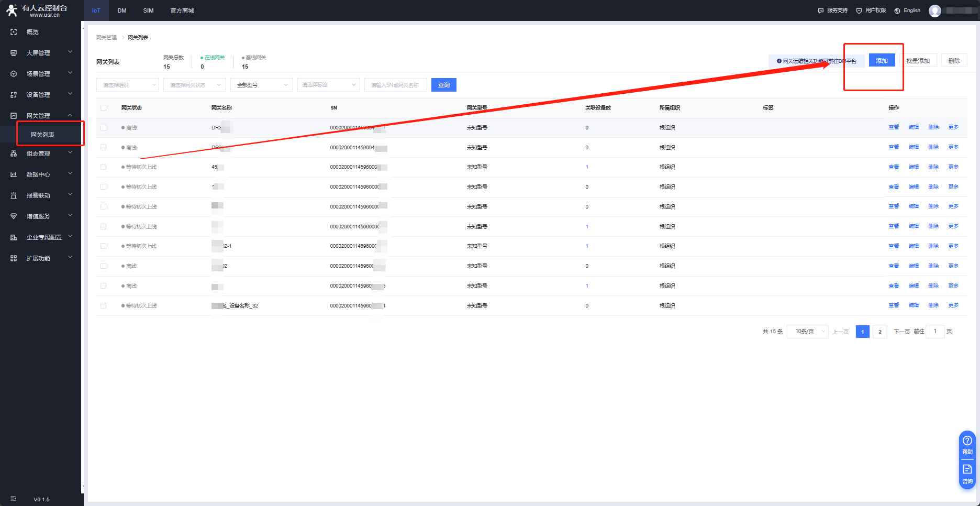This screenshot has width=980, height=506.
Task: Check the first gateway row checkbox
Action: click(103, 128)
